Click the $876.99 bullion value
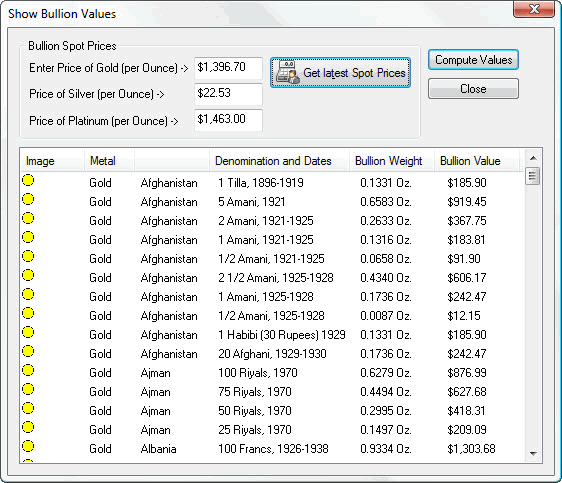The width and height of the screenshot is (562, 483). coord(467,373)
